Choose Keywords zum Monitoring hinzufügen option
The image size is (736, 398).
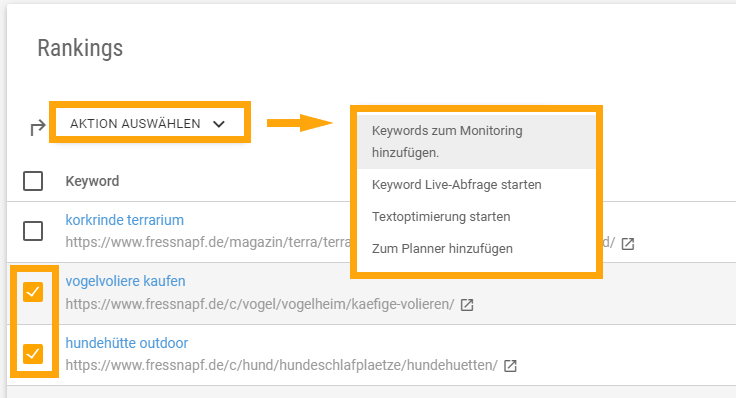pos(476,141)
